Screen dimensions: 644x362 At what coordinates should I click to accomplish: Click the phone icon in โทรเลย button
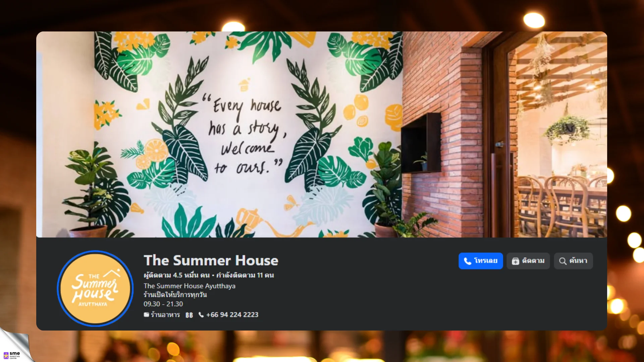pos(468,261)
